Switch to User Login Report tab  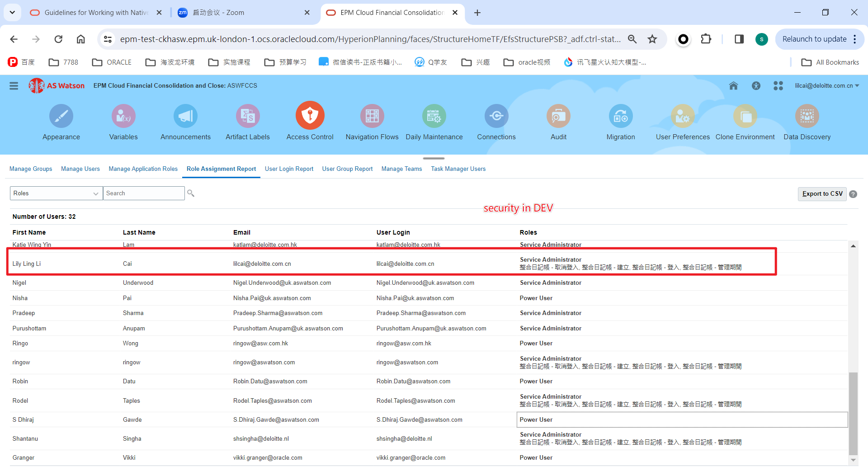tap(289, 169)
